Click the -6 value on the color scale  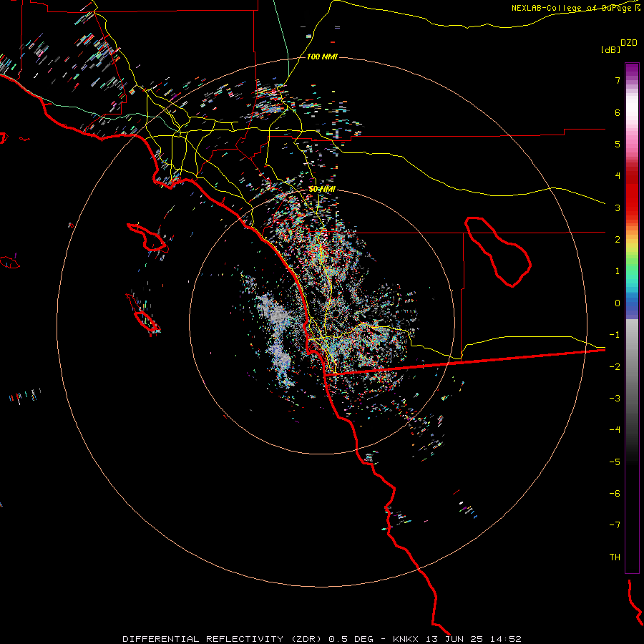point(615,494)
